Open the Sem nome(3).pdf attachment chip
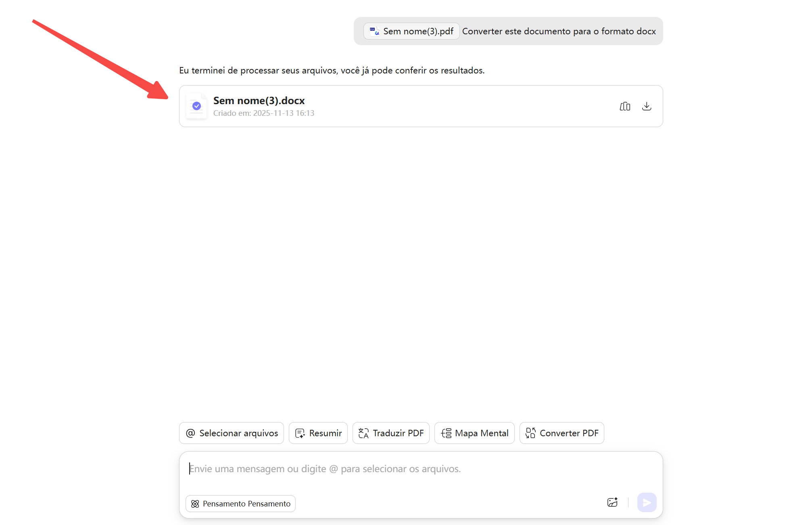Screen dimensions: 812x525 (x=411, y=31)
